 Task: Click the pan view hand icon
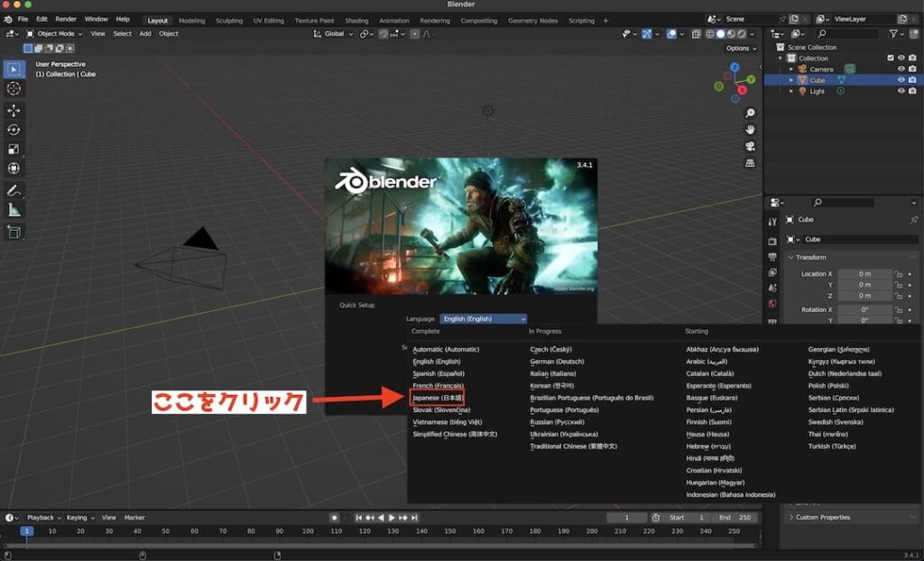[750, 130]
